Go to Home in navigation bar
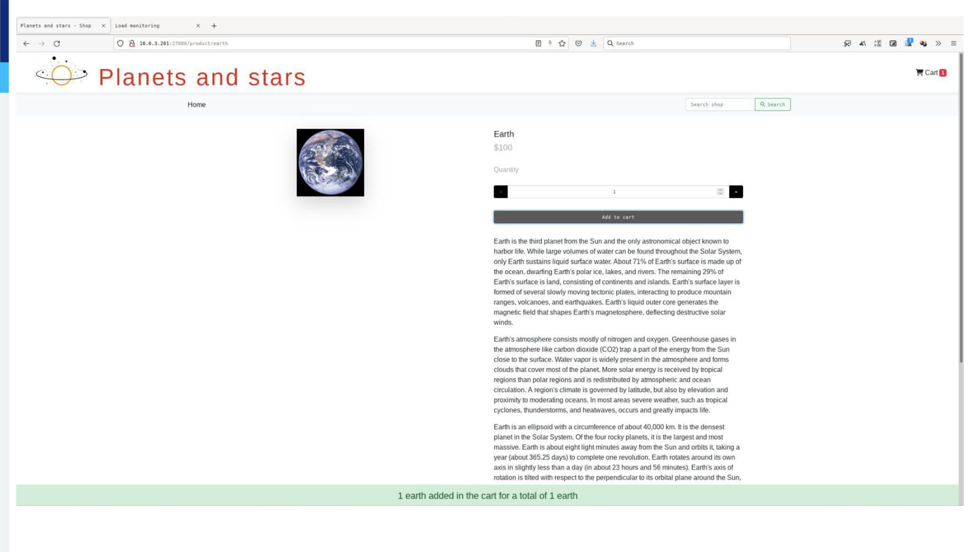980x552 pixels. [197, 105]
